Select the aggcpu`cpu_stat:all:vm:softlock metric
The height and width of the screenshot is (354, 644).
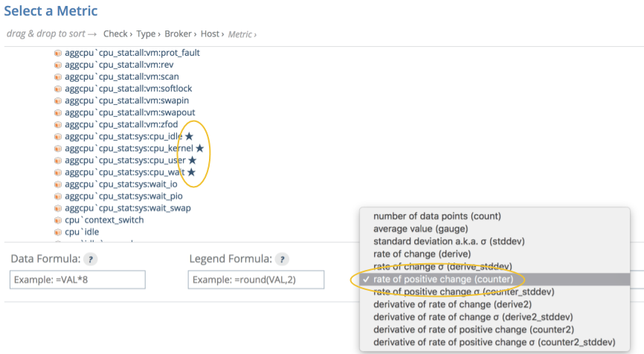[x=128, y=88]
